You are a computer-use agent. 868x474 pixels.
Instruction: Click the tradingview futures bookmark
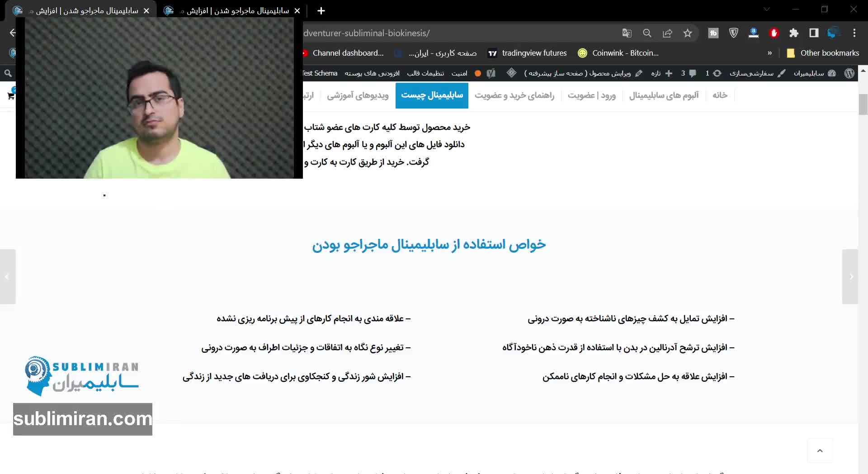click(x=528, y=53)
